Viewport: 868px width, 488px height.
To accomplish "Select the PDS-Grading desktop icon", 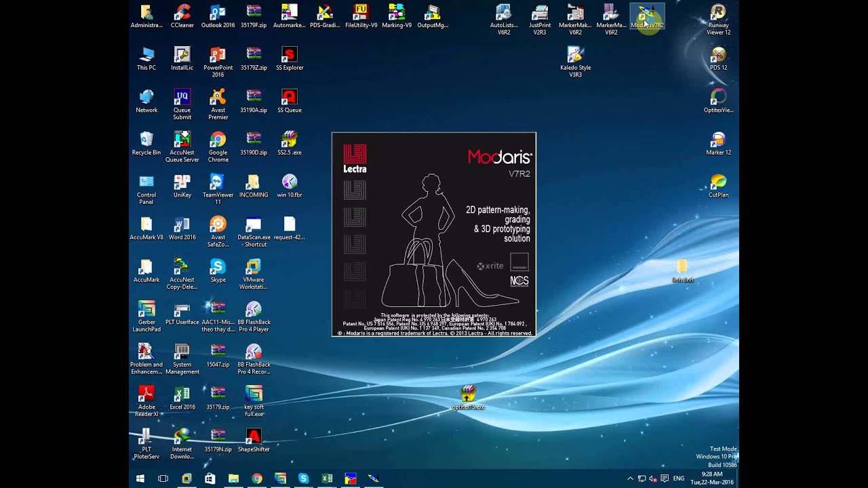I will tap(325, 16).
